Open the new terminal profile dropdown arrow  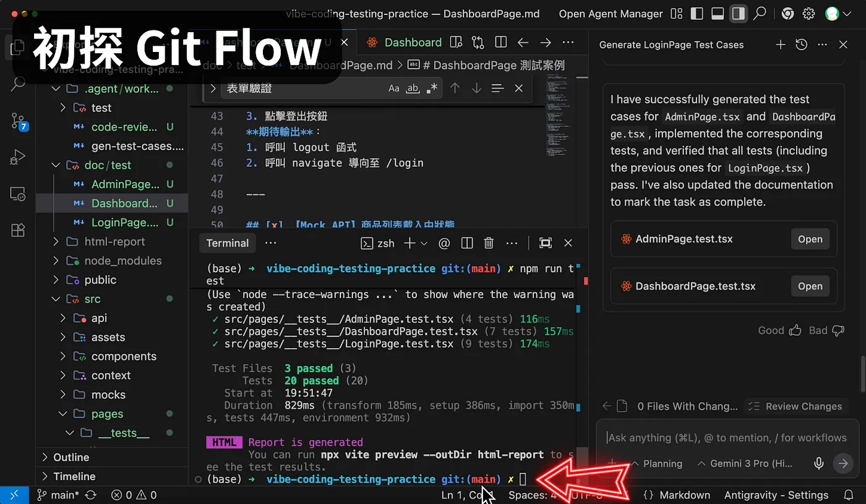coord(424,243)
